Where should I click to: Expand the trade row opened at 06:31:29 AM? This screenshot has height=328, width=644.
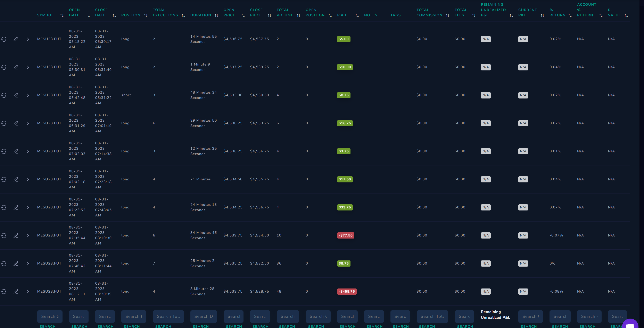tap(28, 123)
